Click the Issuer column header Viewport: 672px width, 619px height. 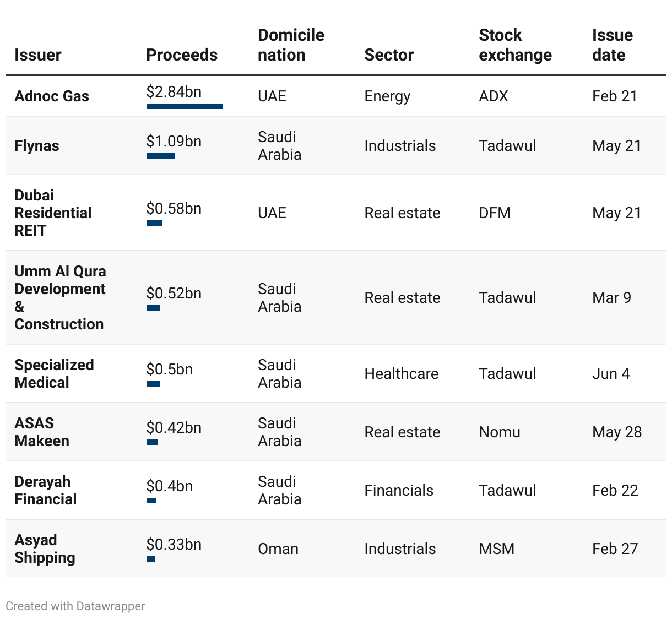pos(37,55)
